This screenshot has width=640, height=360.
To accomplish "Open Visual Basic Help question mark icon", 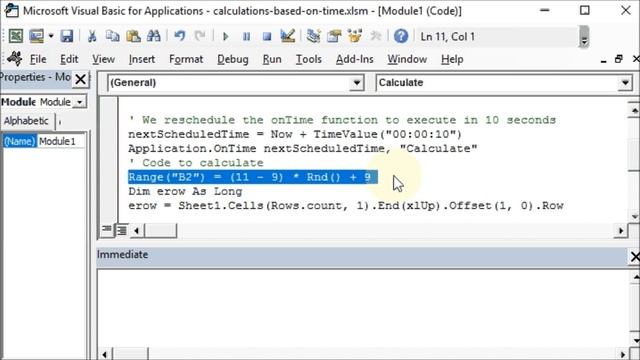I will point(401,36).
